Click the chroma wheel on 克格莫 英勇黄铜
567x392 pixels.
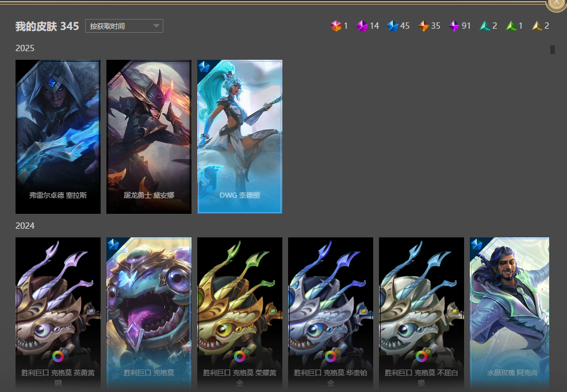point(58,356)
